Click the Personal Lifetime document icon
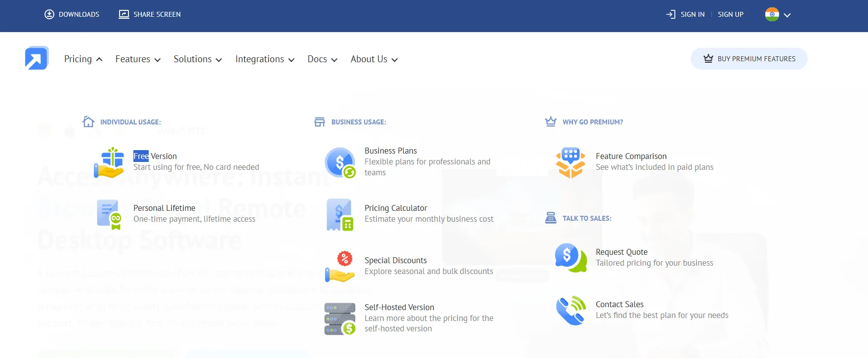The image size is (868, 358). 109,214
